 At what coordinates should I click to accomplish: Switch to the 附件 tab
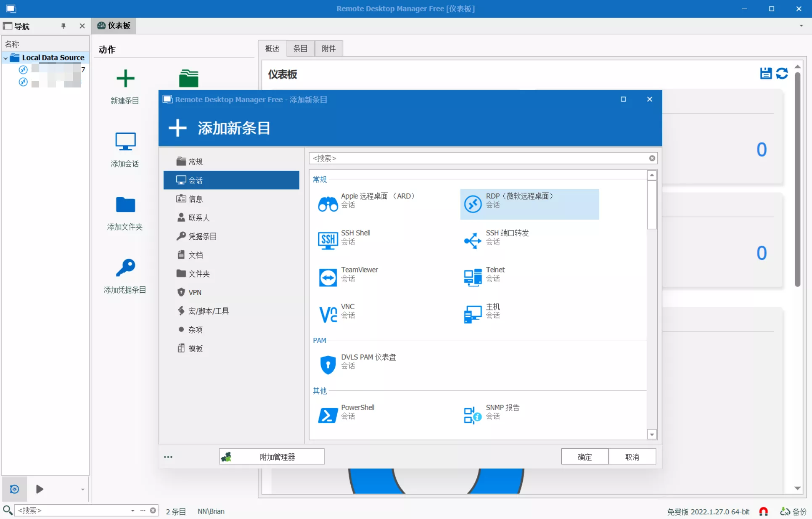(x=329, y=49)
